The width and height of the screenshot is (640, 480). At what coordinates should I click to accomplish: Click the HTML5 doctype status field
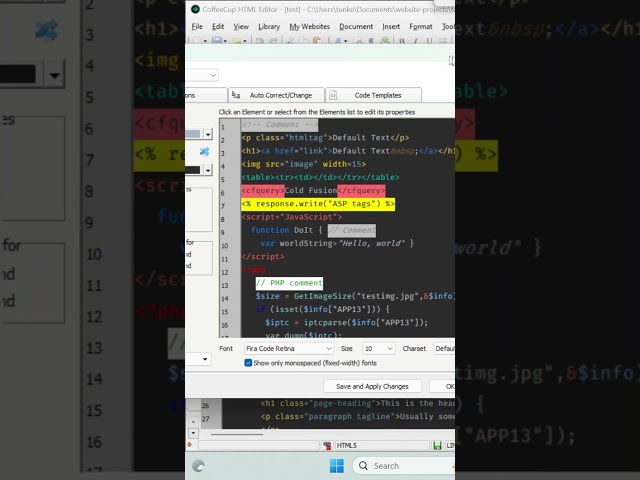point(382,445)
